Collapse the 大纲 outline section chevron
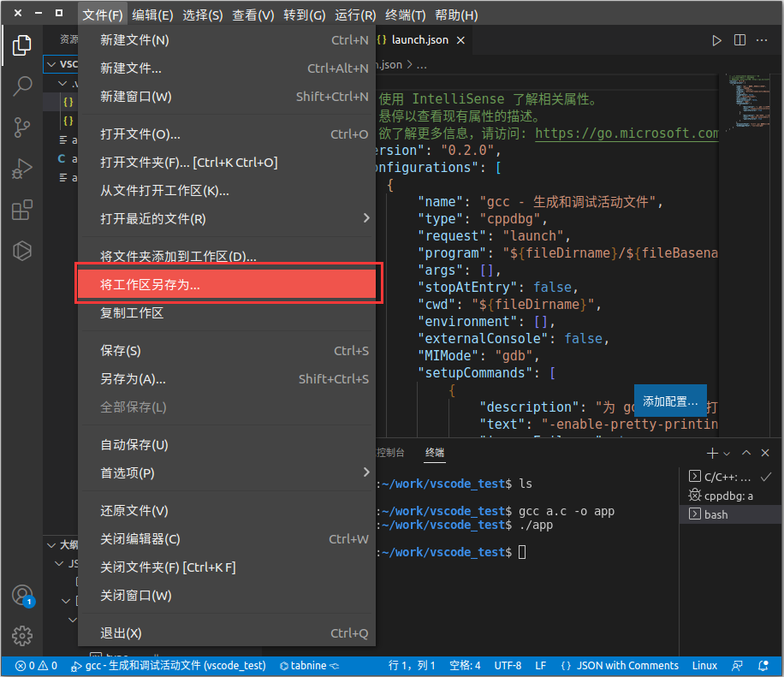 51,545
